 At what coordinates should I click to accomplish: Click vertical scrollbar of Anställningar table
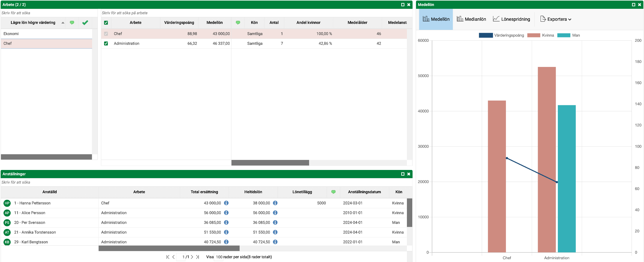(409, 212)
